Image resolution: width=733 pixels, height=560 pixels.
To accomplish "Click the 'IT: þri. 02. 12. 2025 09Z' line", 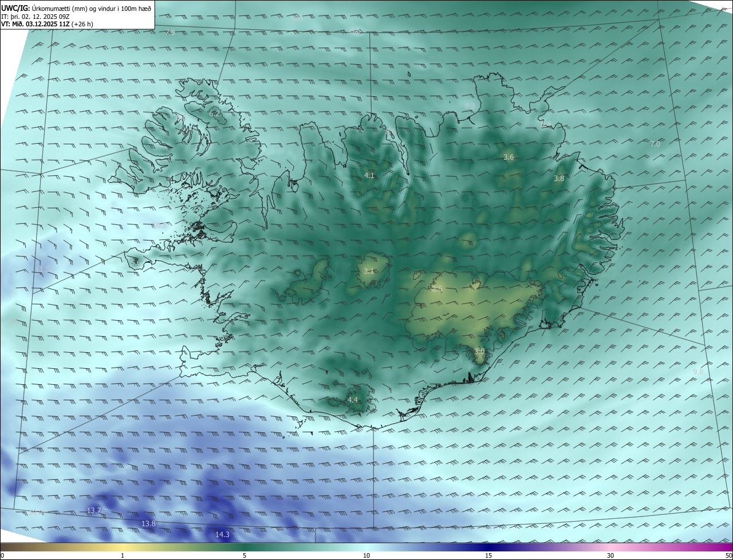I will (36, 17).
